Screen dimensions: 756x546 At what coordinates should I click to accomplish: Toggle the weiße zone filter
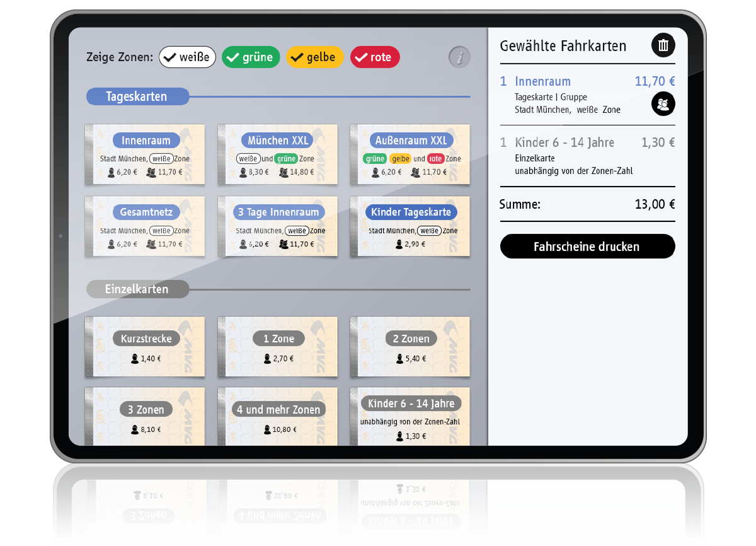[187, 57]
